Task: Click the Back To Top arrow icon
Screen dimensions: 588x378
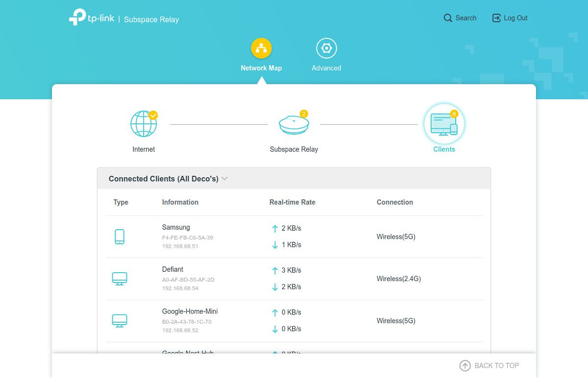Action: 465,365
